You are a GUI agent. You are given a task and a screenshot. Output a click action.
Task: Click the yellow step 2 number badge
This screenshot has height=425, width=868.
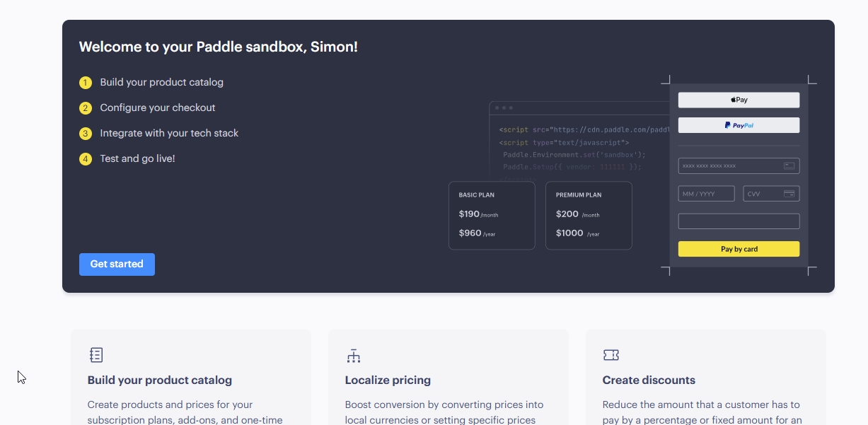coord(86,108)
